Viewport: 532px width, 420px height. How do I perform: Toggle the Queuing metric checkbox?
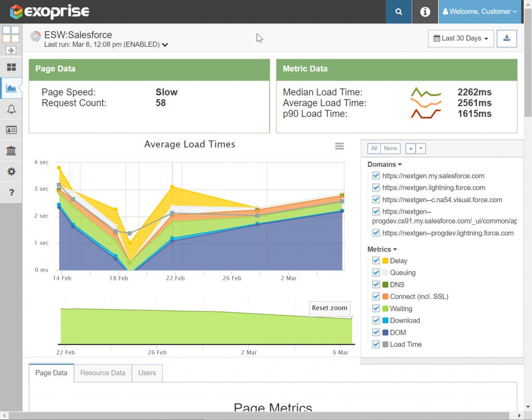coord(376,272)
